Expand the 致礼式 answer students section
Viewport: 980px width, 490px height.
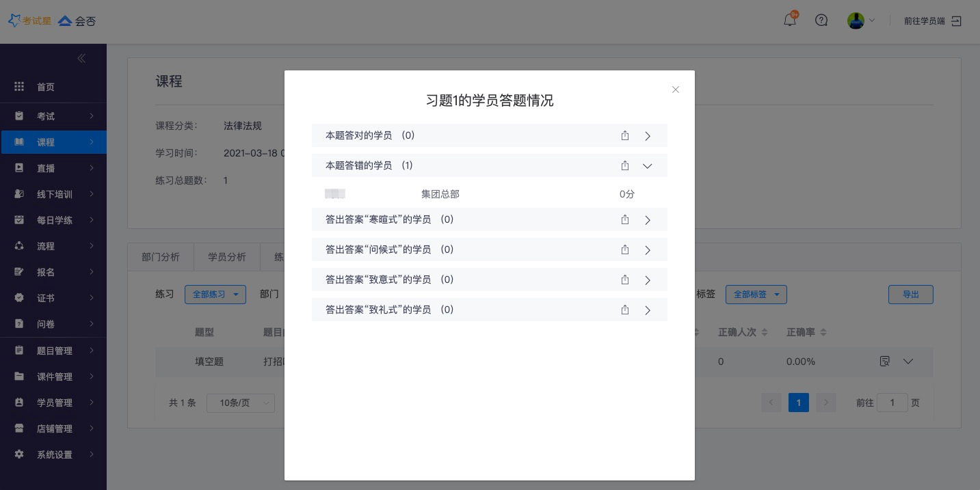648,310
